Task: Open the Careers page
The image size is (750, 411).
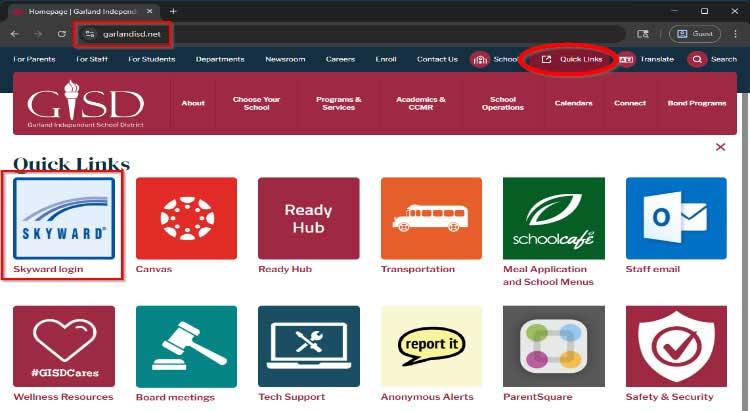Action: tap(341, 59)
